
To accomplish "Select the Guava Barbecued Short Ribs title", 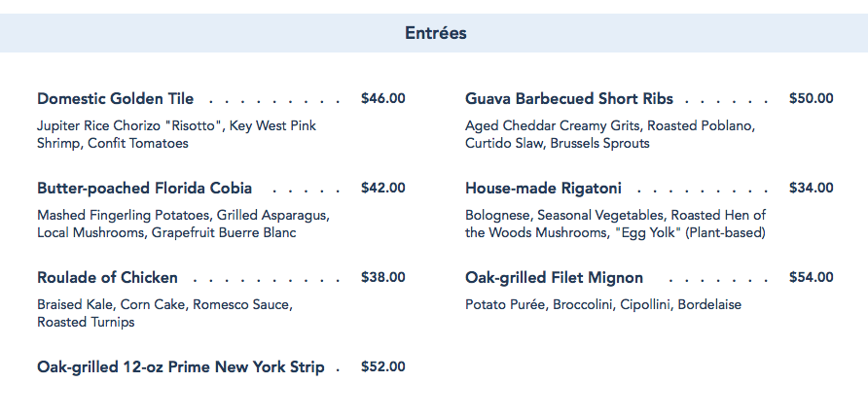I will tap(568, 99).
